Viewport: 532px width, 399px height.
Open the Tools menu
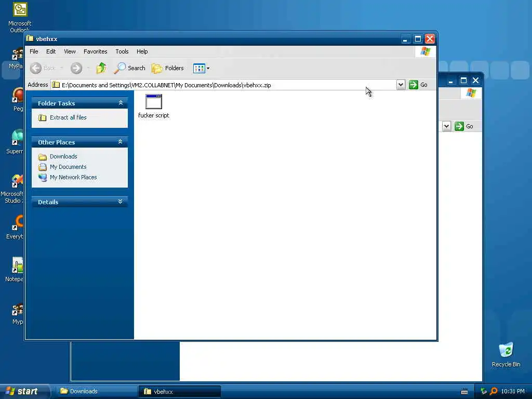coord(122,51)
